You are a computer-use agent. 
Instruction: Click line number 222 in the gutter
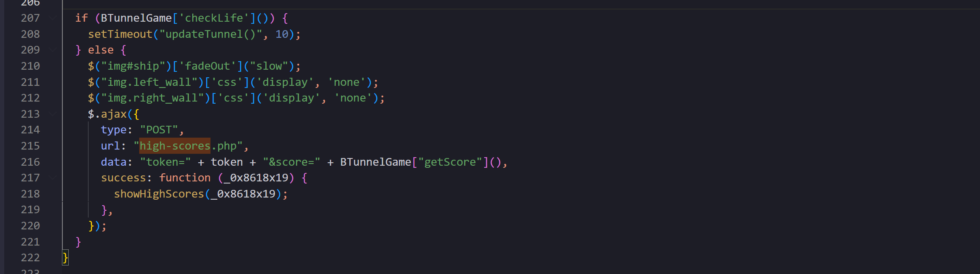click(30, 257)
